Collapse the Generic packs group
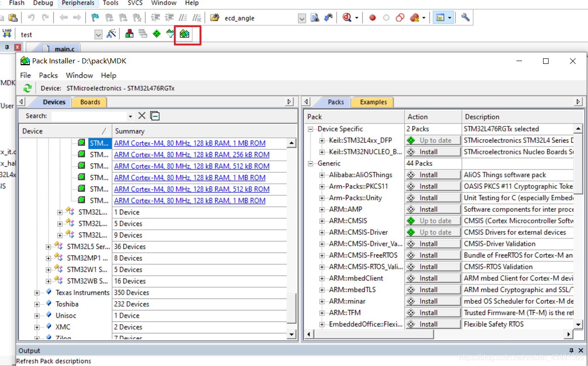The width and height of the screenshot is (588, 366). tap(311, 163)
